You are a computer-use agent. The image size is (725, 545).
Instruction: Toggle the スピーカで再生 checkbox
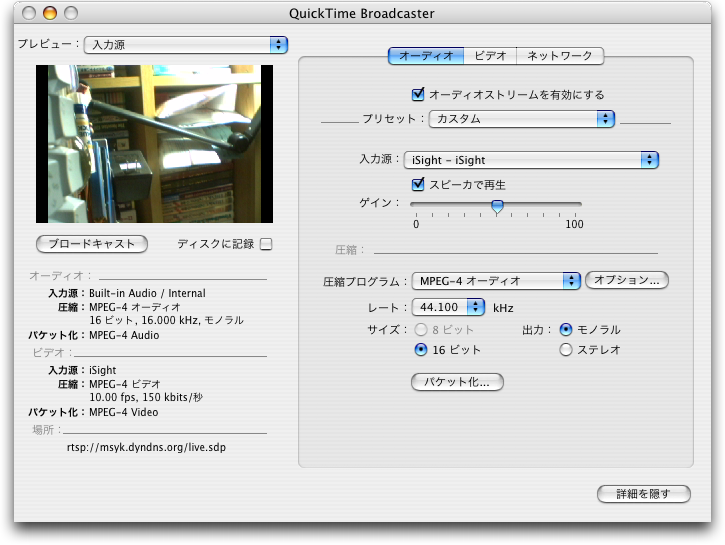tap(418, 185)
